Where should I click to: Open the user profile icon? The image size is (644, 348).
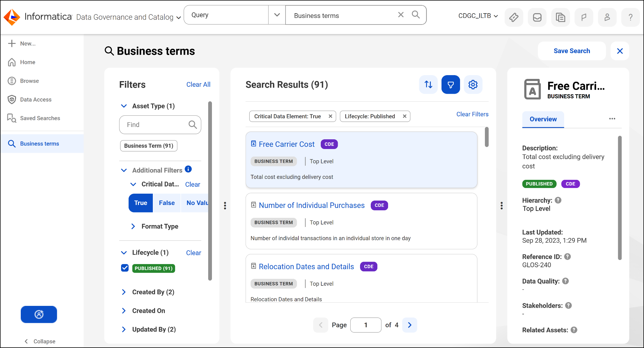pos(607,17)
